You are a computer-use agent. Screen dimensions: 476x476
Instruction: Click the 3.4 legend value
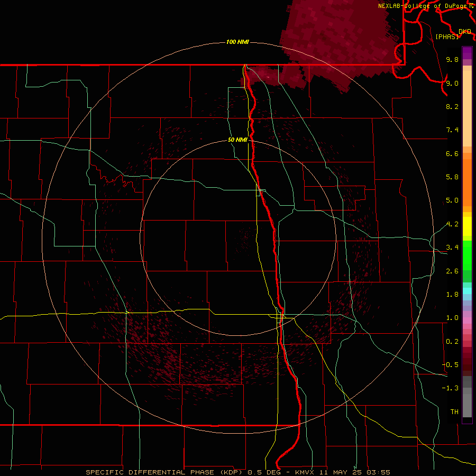pyautogui.click(x=452, y=248)
